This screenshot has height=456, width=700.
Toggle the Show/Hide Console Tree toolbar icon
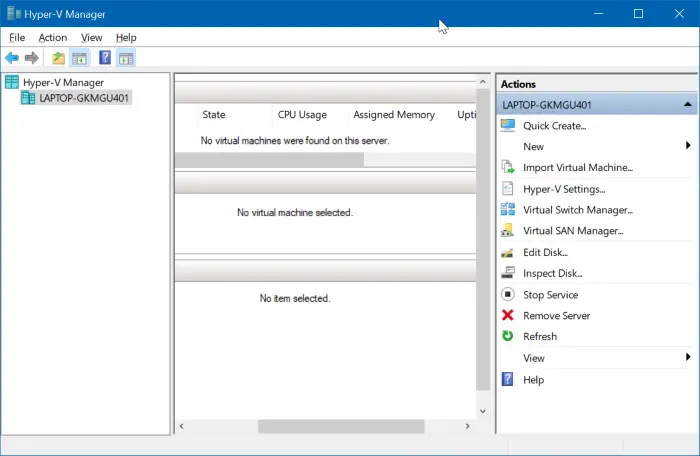tap(79, 58)
